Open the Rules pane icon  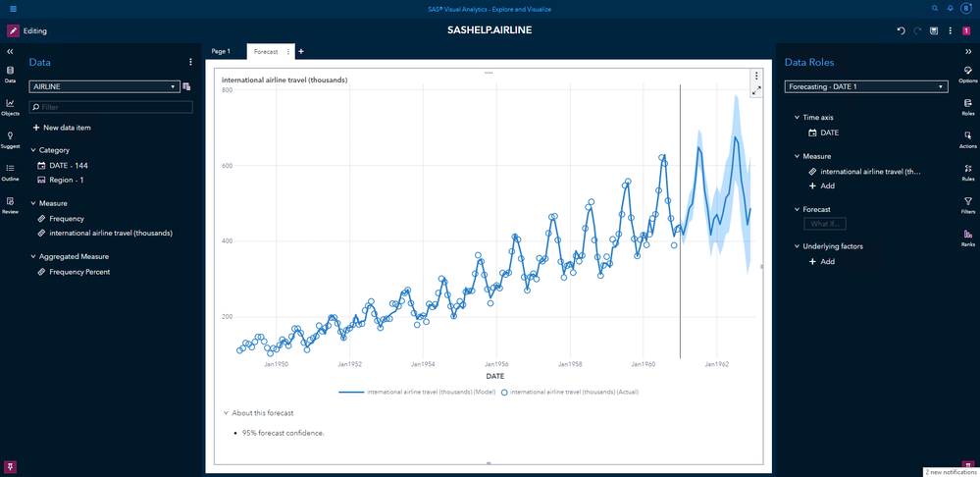[x=968, y=172]
